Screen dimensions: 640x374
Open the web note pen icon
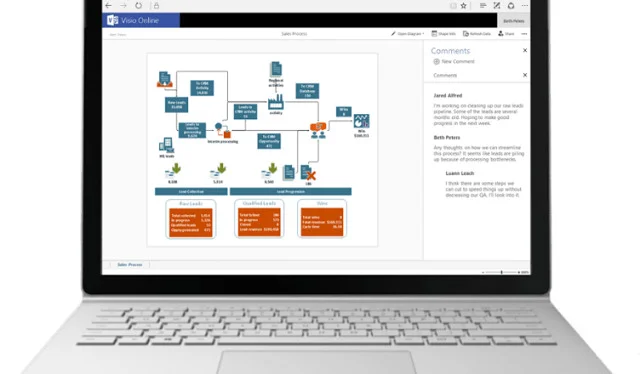click(x=497, y=5)
